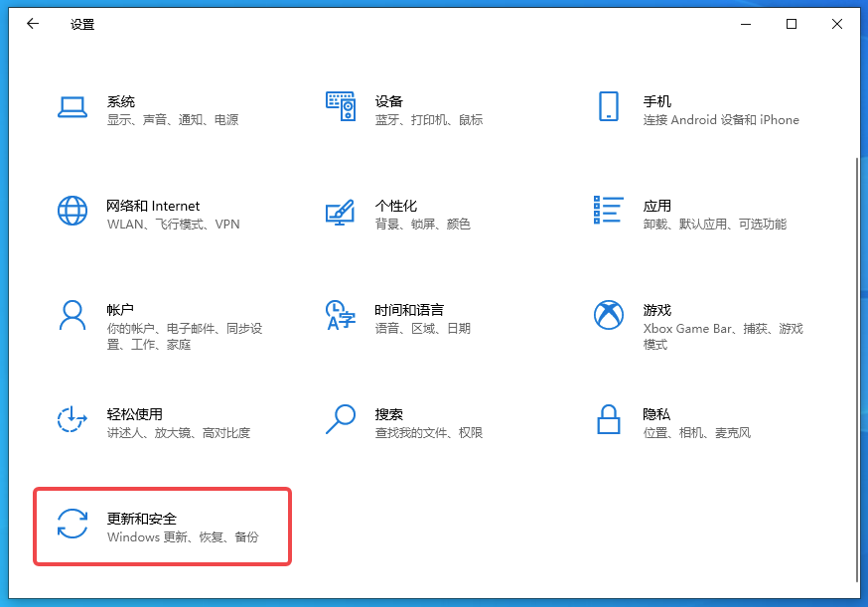The height and width of the screenshot is (607, 868).
Task: Open 手机 settings heading
Action: (x=657, y=102)
